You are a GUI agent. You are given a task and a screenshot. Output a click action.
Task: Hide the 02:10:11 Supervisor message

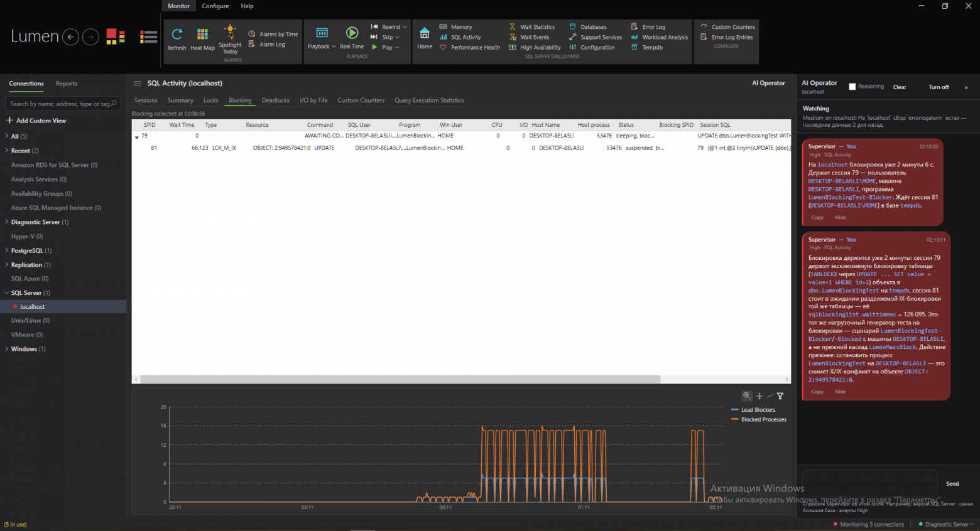pos(841,392)
